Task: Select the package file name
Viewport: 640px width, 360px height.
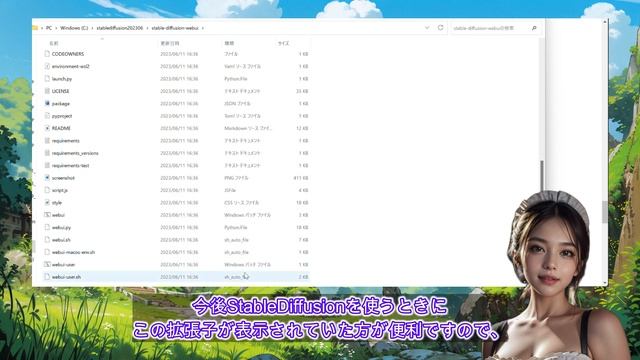Action: point(61,104)
